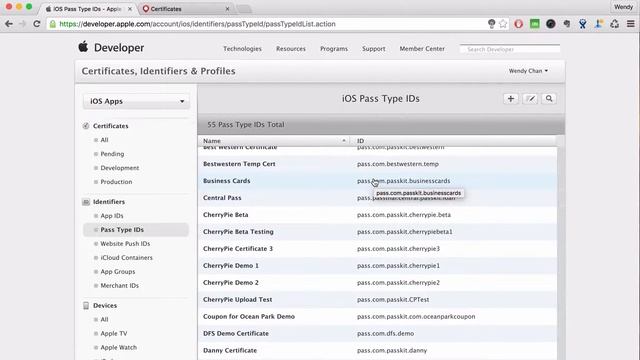The width and height of the screenshot is (640, 360).
Task: Select the CherryPie Upload Test row
Action: 378,299
